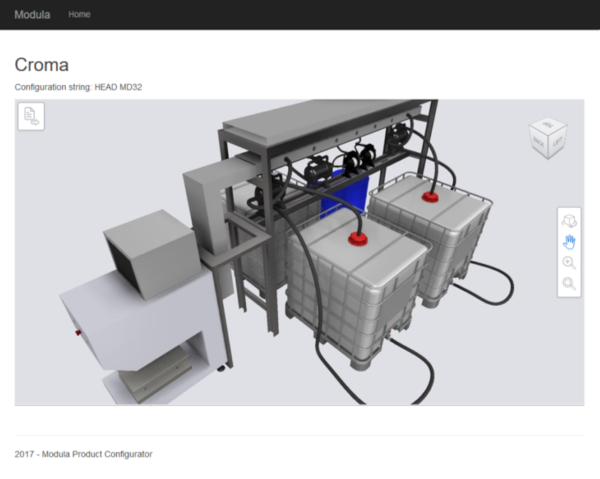The image size is (600, 479).
Task: Click the view orientation cube
Action: pos(548,138)
